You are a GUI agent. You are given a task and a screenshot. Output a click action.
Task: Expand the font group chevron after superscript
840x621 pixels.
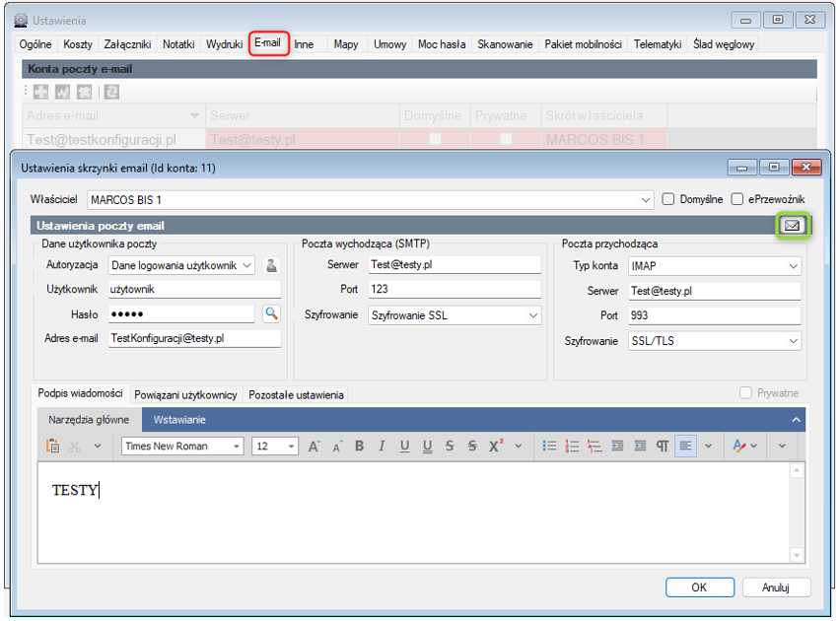518,446
